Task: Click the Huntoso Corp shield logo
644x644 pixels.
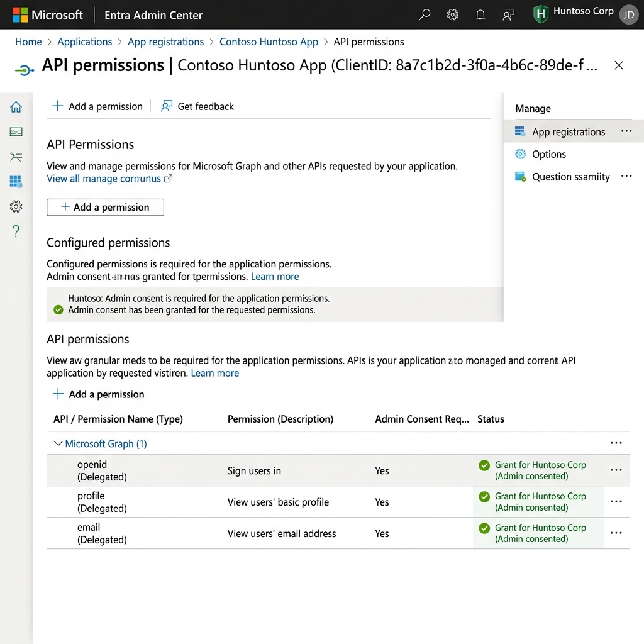Action: [x=540, y=14]
